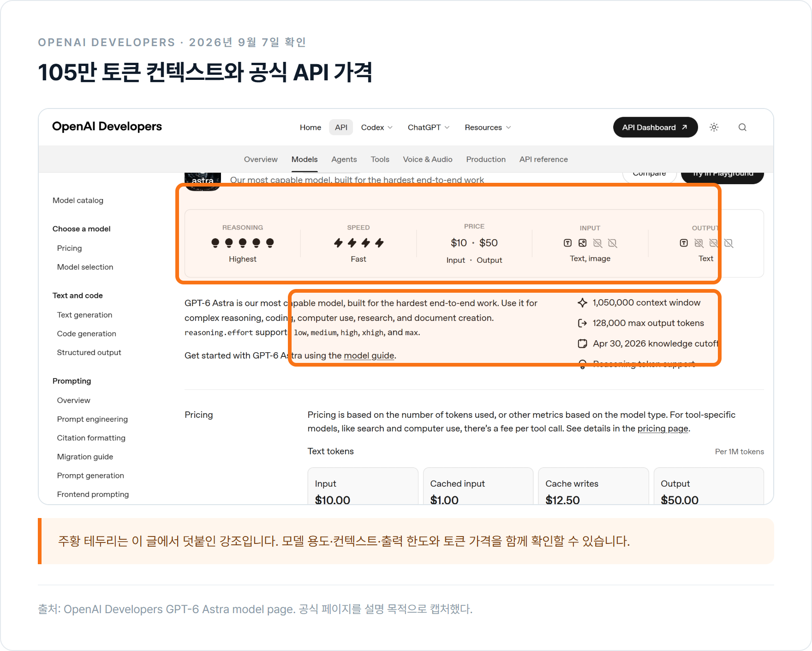Image resolution: width=812 pixels, height=651 pixels.
Task: Click the Output $50.00 price card
Action: point(709,486)
